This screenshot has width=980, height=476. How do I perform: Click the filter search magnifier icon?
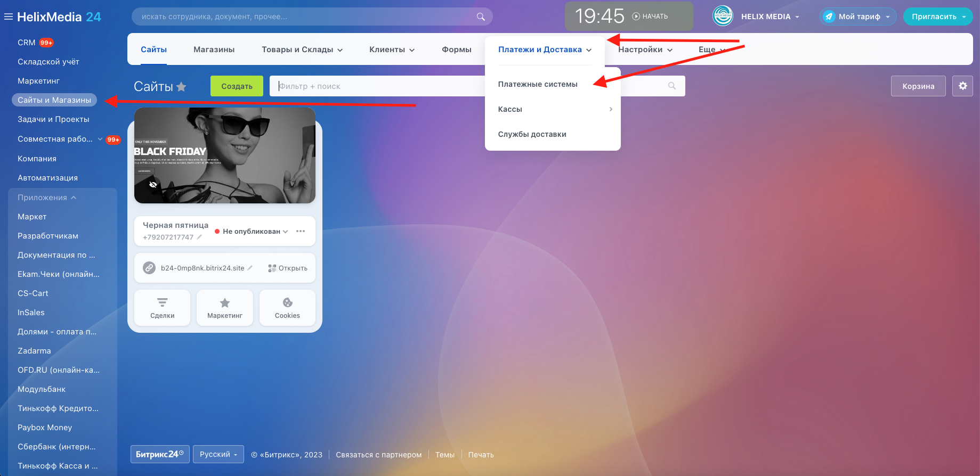click(x=672, y=86)
